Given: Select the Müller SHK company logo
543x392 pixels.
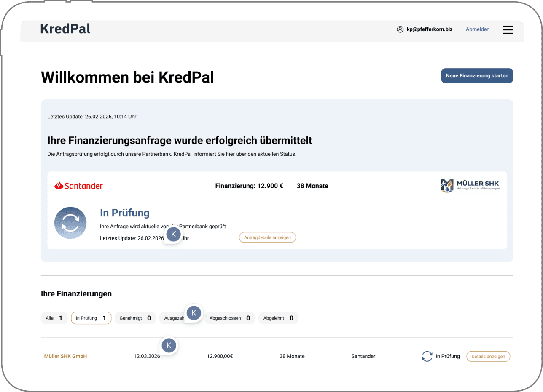Looking at the screenshot, I should point(469,185).
